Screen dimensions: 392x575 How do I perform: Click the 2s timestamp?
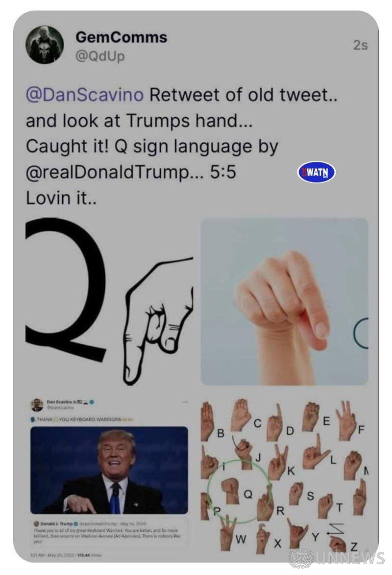pyautogui.click(x=360, y=45)
